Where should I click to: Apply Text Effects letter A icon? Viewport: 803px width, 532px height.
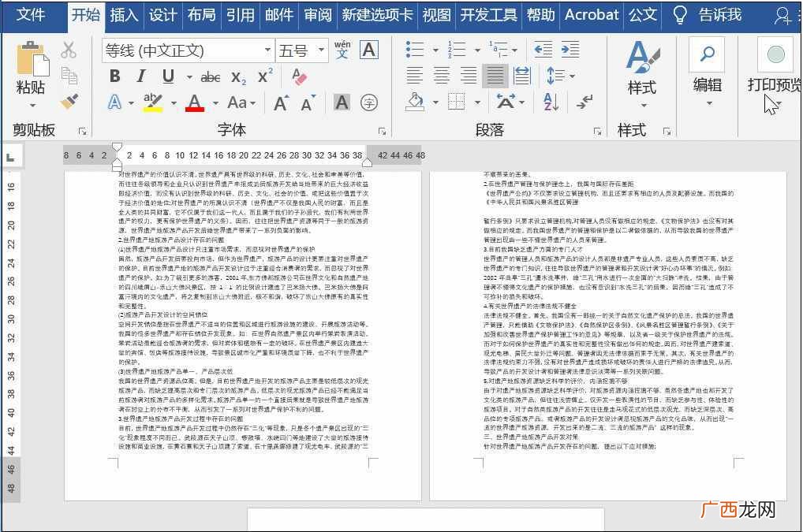114,102
